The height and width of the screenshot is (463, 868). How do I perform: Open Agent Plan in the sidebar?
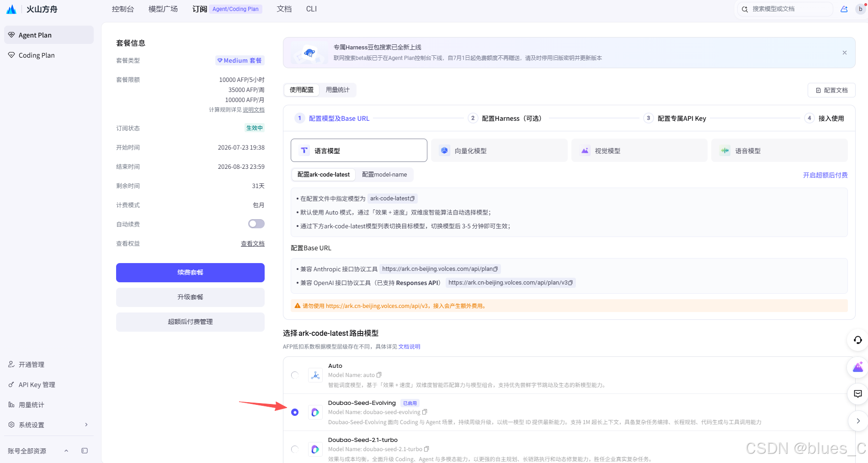49,35
